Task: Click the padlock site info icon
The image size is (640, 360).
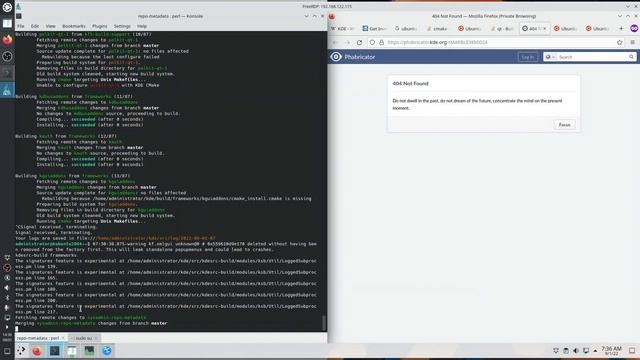Action: point(381,42)
